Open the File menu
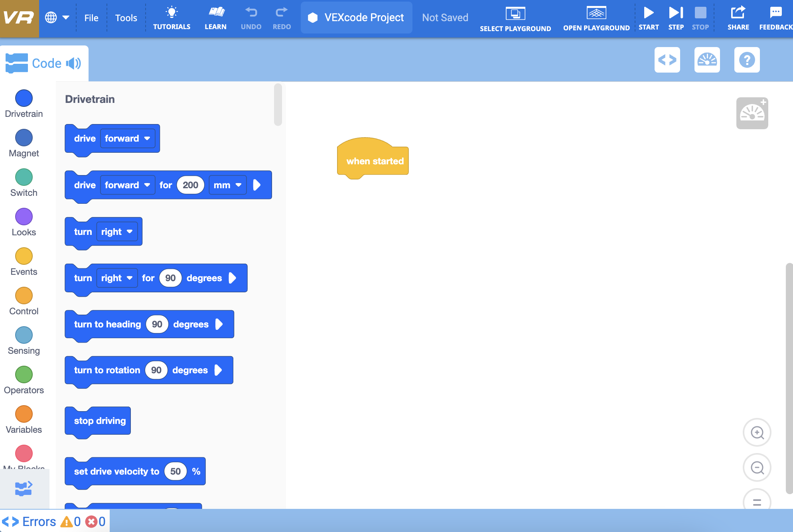Screen dimensions: 793x532 point(91,18)
